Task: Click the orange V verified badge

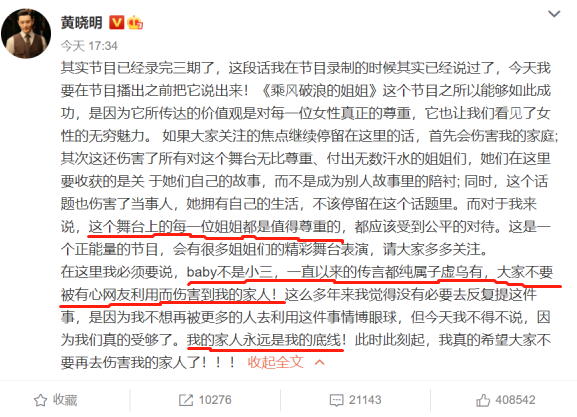Action: pyautogui.click(x=117, y=22)
